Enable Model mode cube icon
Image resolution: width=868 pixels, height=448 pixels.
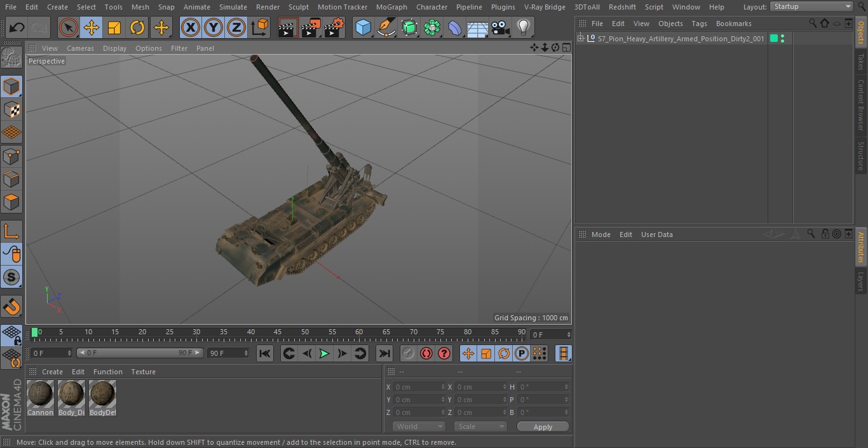[11, 86]
